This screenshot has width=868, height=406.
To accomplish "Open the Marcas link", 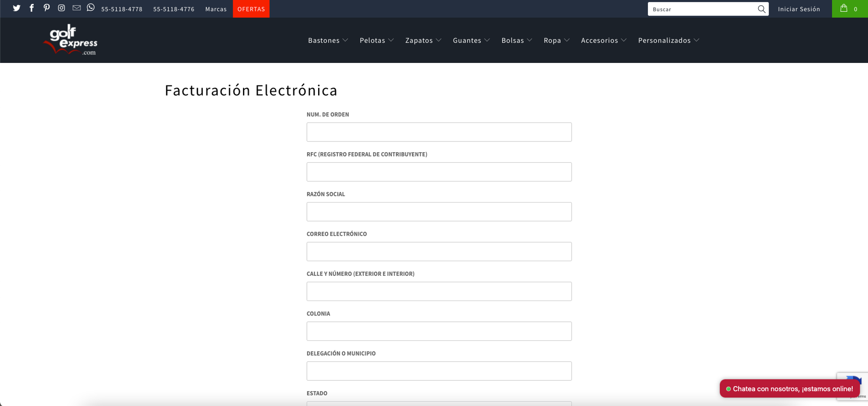I will click(216, 9).
